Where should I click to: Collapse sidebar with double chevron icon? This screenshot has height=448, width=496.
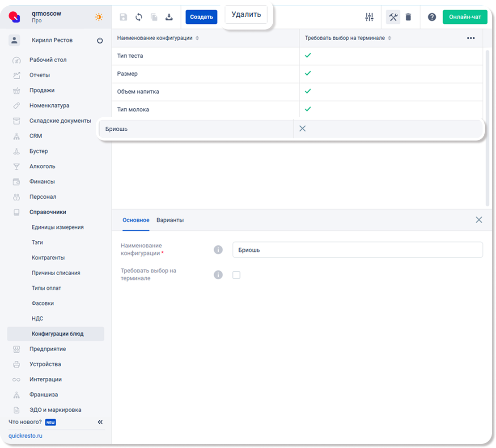tap(100, 422)
